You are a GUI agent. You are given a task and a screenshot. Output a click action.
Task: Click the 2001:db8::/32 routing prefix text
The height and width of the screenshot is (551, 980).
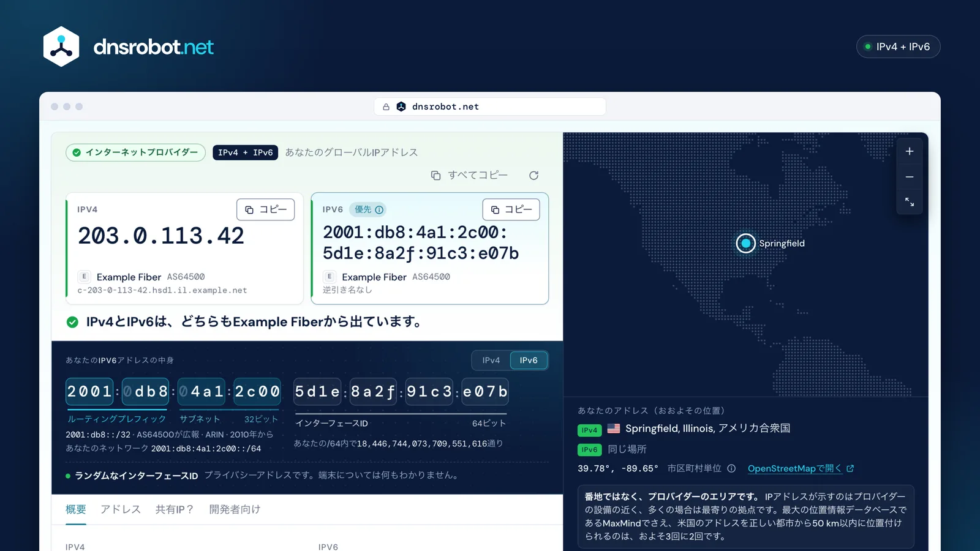pos(98,435)
